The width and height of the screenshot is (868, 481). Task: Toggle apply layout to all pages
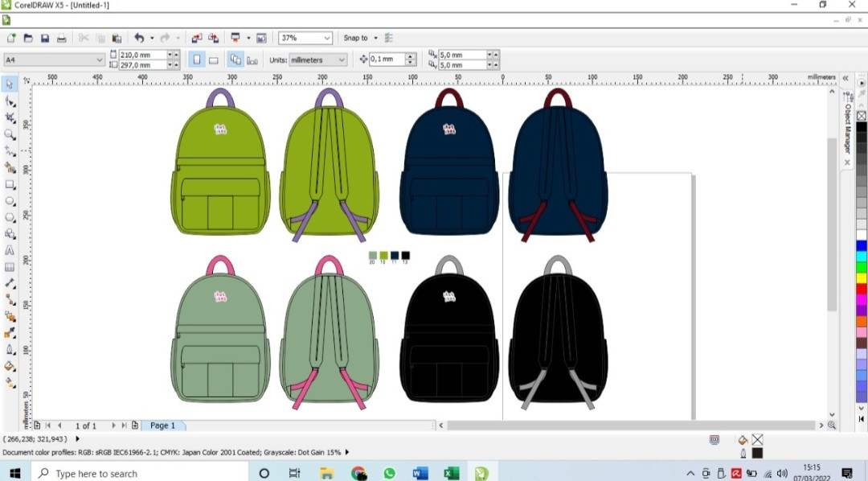pos(235,60)
